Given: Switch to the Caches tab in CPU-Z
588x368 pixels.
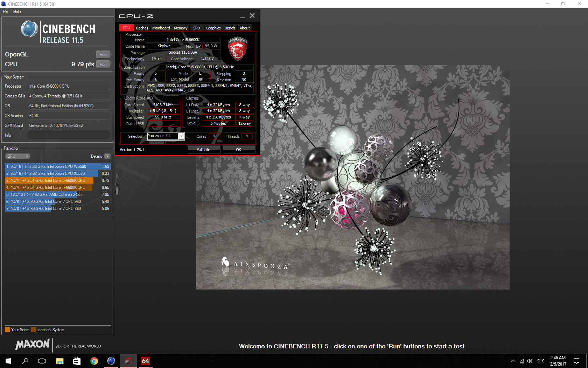Looking at the screenshot, I should point(142,28).
